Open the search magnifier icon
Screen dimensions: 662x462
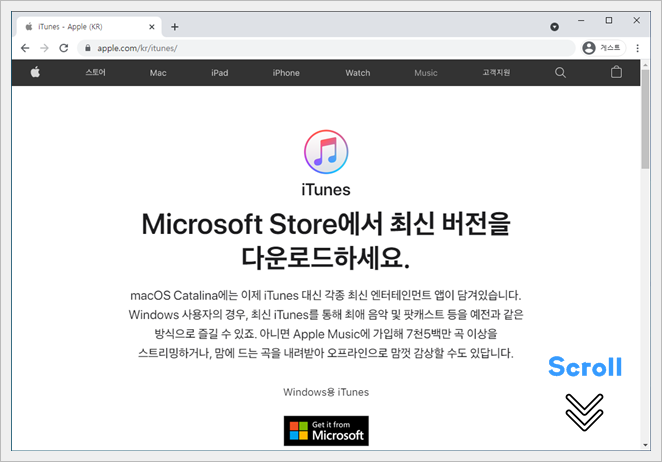tap(560, 73)
